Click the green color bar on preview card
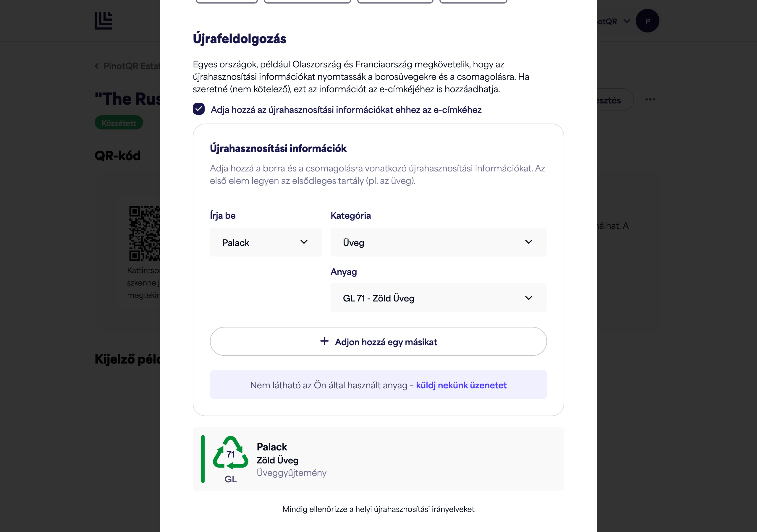 pyautogui.click(x=203, y=459)
